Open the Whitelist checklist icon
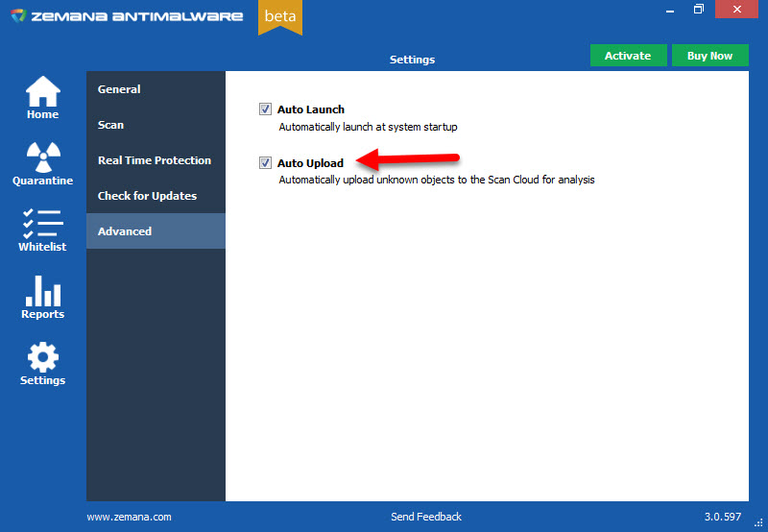Screen dimensions: 768x532 pos(43,224)
